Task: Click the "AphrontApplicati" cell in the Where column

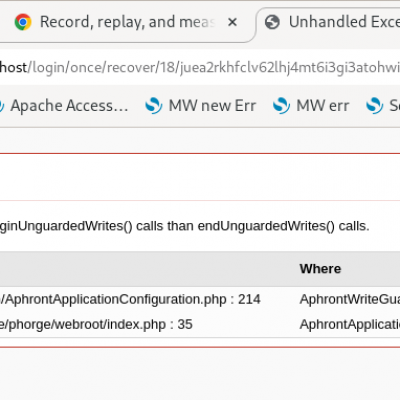Action: click(x=350, y=324)
